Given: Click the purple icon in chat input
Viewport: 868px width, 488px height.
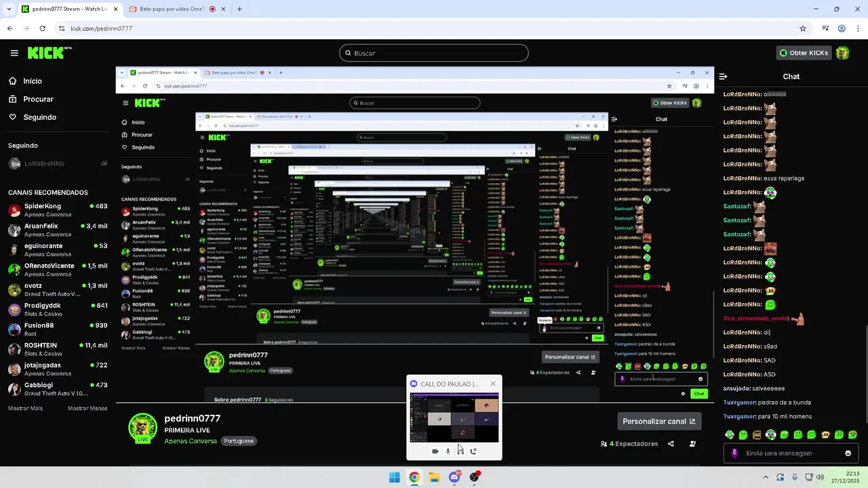Looking at the screenshot, I should coord(734,453).
